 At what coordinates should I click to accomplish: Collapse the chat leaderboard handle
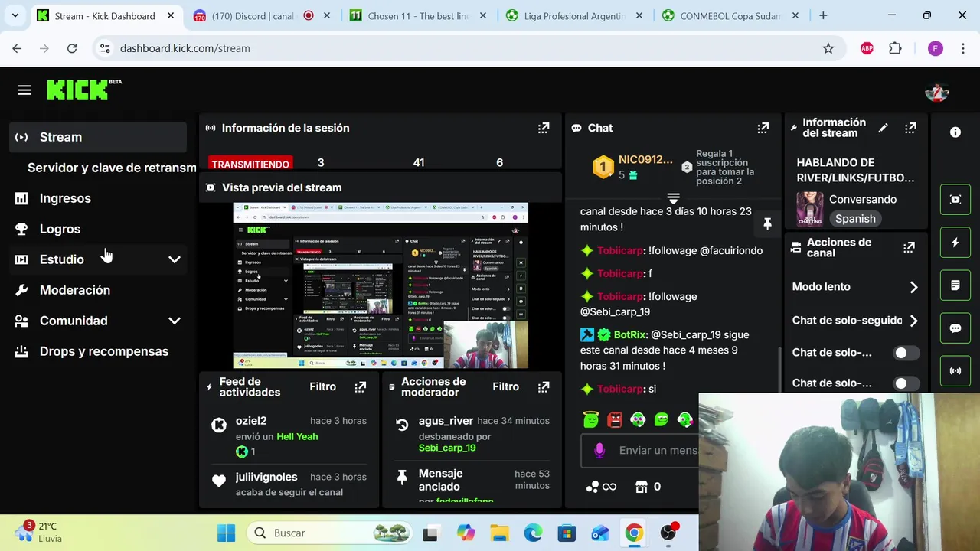click(x=673, y=198)
